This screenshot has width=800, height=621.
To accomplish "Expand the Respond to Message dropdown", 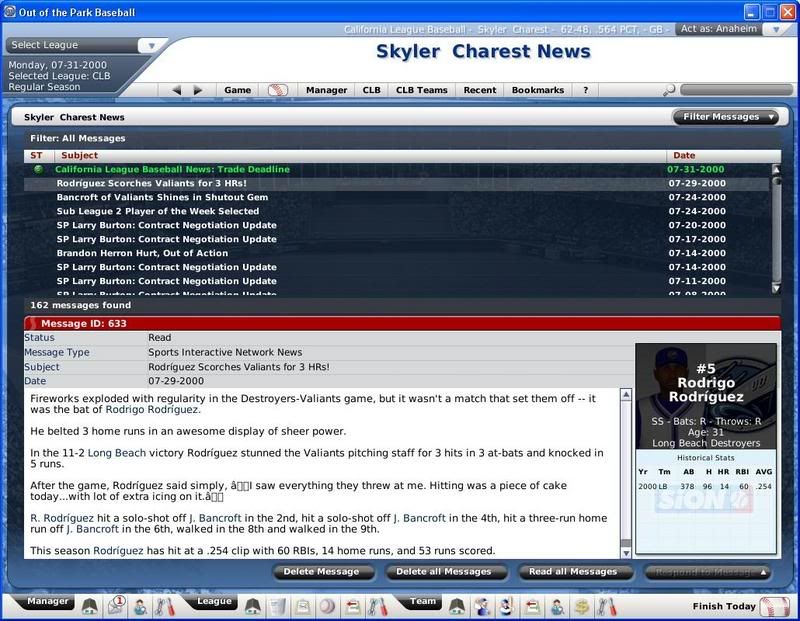I will (x=708, y=572).
